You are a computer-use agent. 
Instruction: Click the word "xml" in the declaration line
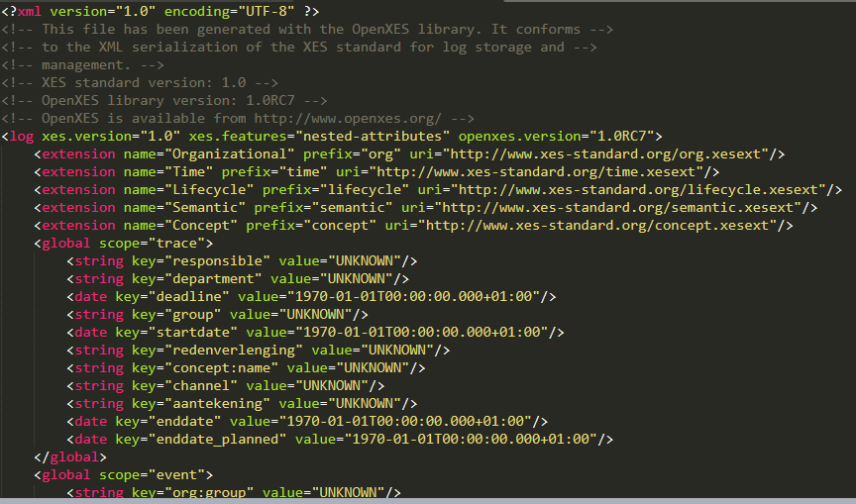click(x=30, y=11)
